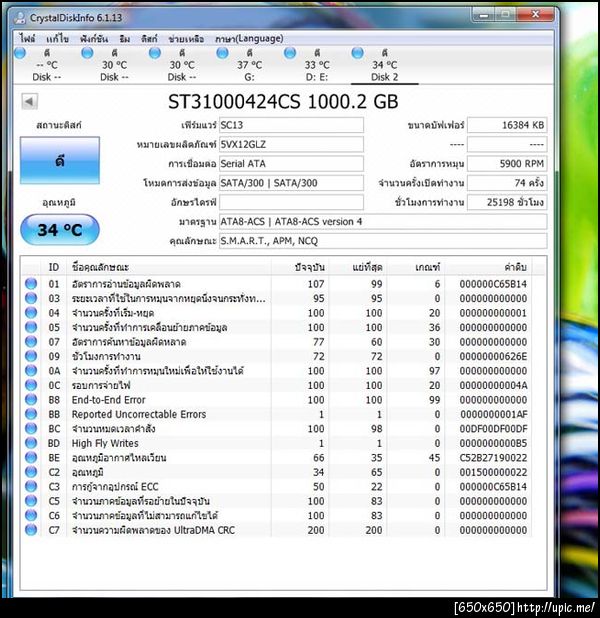
Task: Click the แย่ที่สุด (Worst) column header
Action: (x=358, y=267)
